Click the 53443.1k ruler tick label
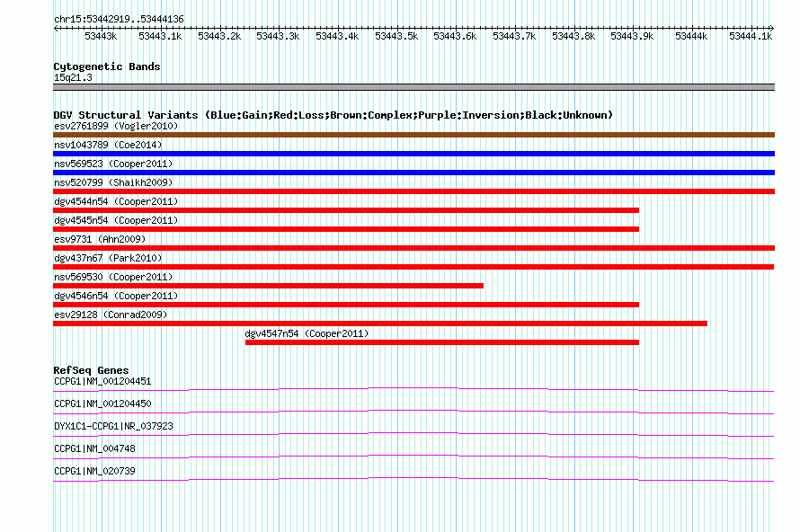The image size is (800, 532). (160, 37)
